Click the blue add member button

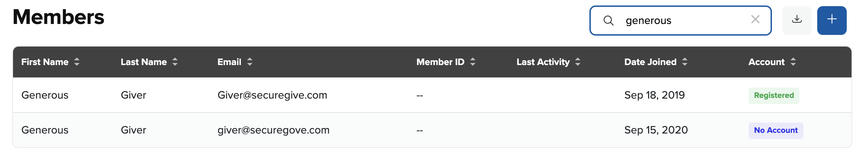tap(832, 20)
